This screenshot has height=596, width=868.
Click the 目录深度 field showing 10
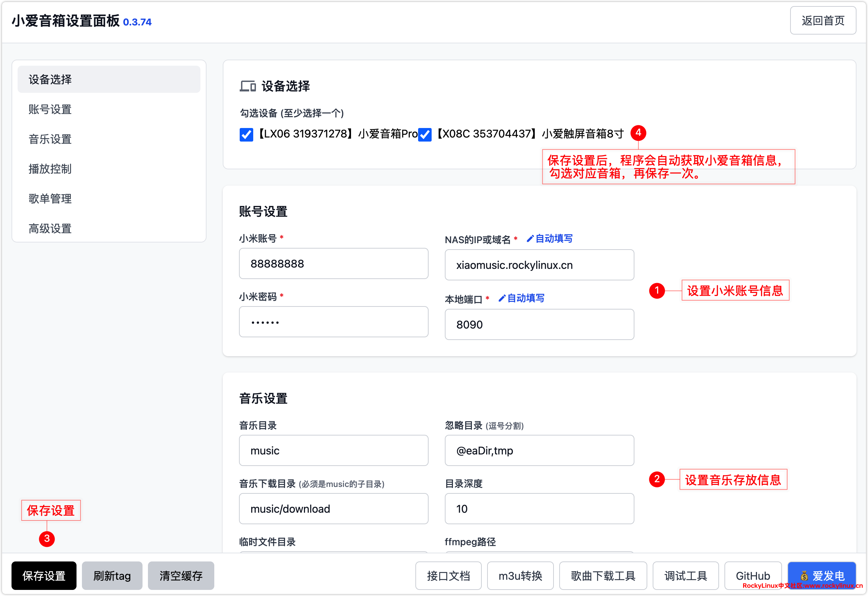click(x=539, y=509)
